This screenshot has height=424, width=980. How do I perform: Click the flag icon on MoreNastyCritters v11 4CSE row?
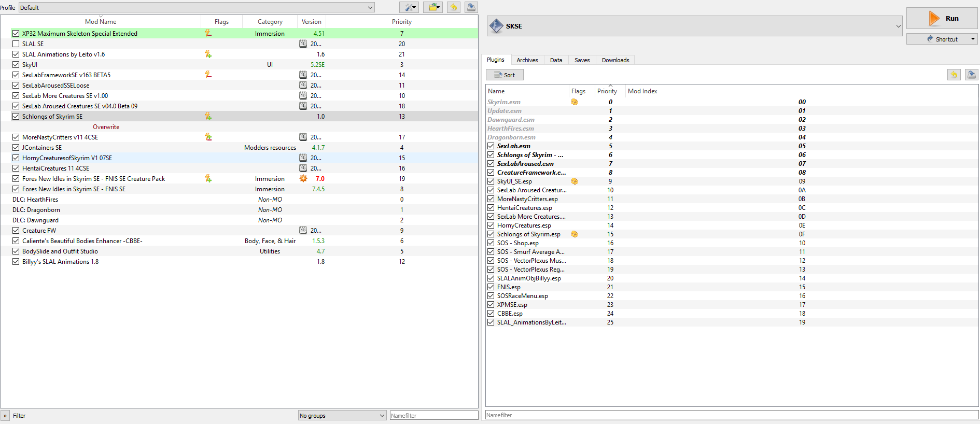point(208,137)
